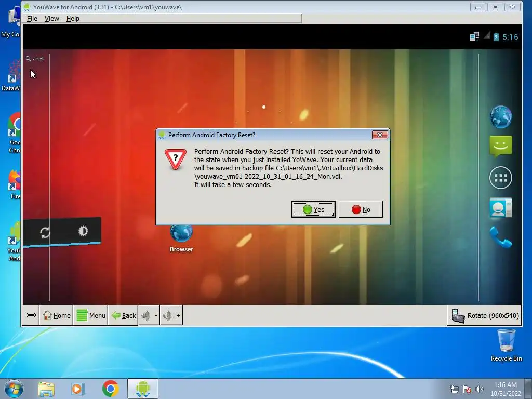
Task: Click Rotate (960x540) button
Action: click(485, 315)
